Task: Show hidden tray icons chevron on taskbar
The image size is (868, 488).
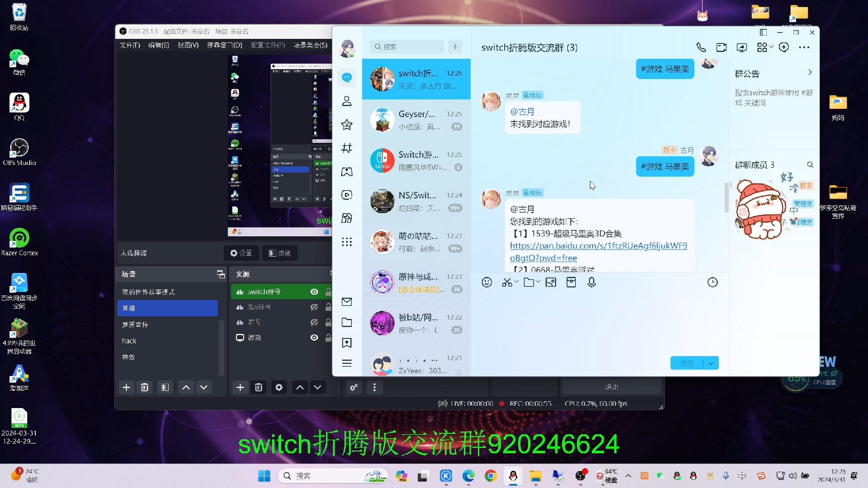Action: [x=628, y=476]
